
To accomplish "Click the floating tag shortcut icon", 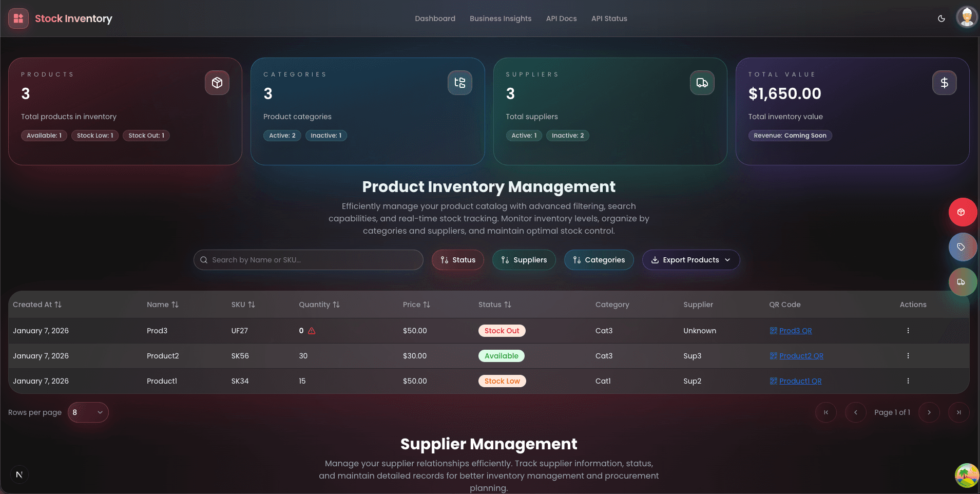I will coord(963,247).
